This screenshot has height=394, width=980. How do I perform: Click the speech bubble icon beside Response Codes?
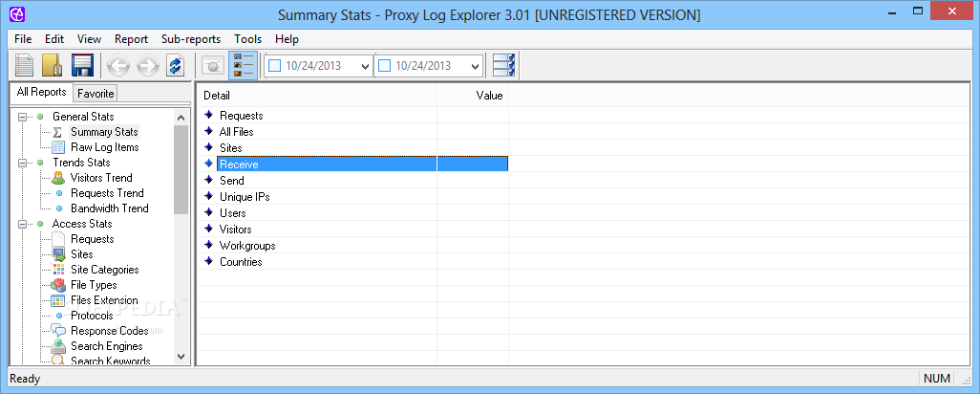pos(58,331)
